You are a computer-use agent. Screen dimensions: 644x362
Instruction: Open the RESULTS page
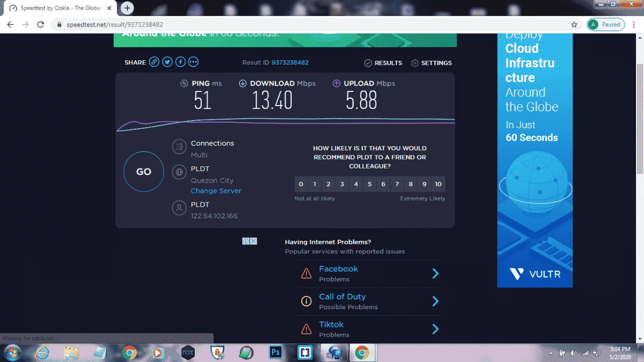point(388,63)
